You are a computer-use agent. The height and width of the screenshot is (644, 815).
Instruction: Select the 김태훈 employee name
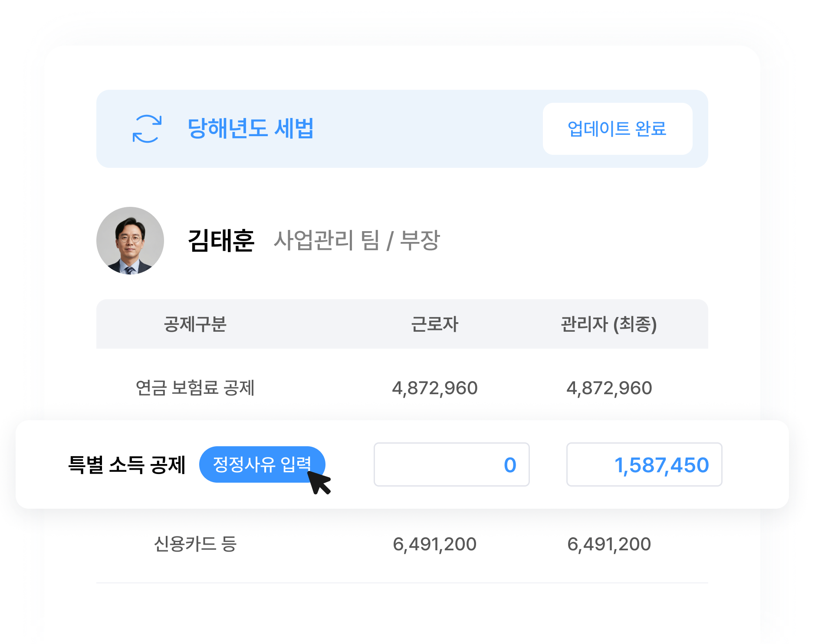pyautogui.click(x=221, y=241)
